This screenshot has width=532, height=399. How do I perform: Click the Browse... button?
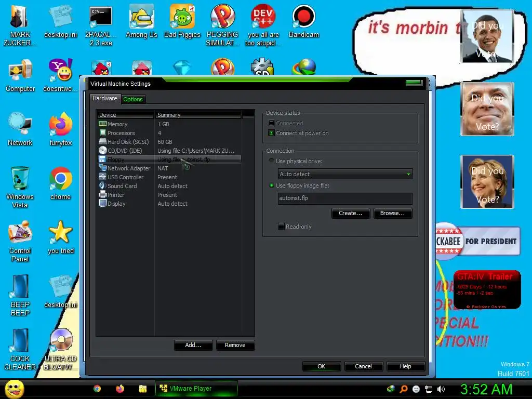(393, 213)
